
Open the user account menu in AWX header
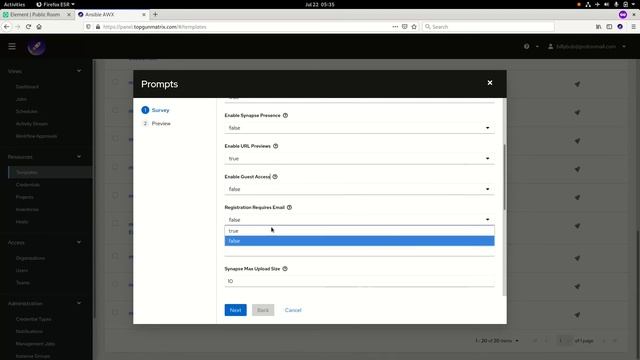pyautogui.click(x=587, y=47)
